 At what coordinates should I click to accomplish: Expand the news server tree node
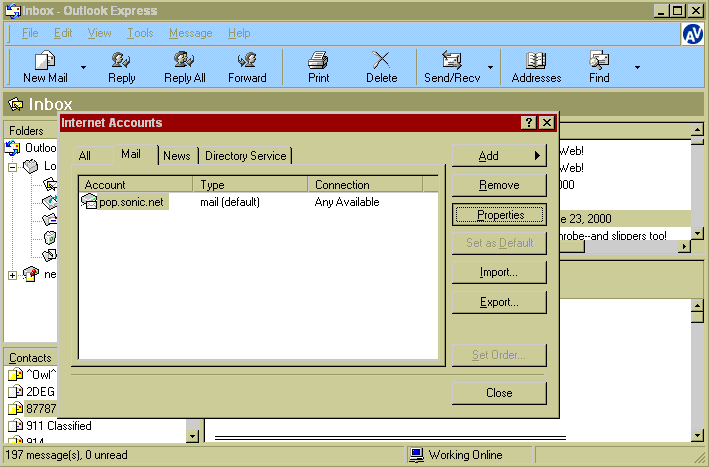coord(13,275)
